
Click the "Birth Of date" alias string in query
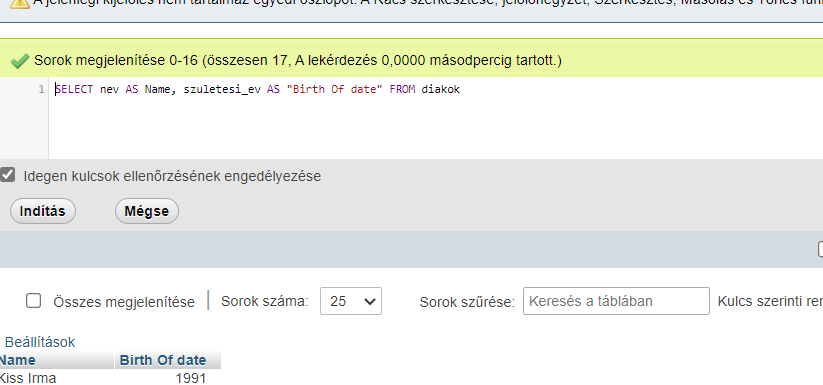tap(335, 89)
